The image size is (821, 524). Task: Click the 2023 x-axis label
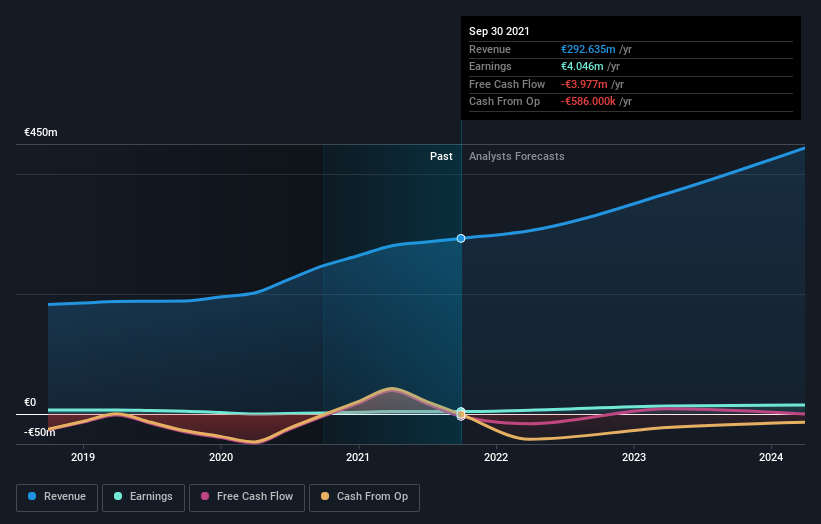pos(634,457)
